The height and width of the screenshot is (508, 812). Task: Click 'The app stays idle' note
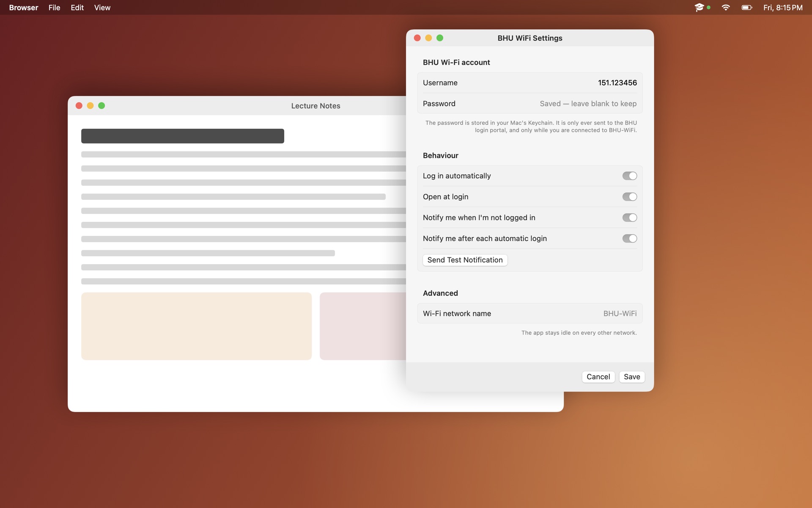pyautogui.click(x=579, y=333)
